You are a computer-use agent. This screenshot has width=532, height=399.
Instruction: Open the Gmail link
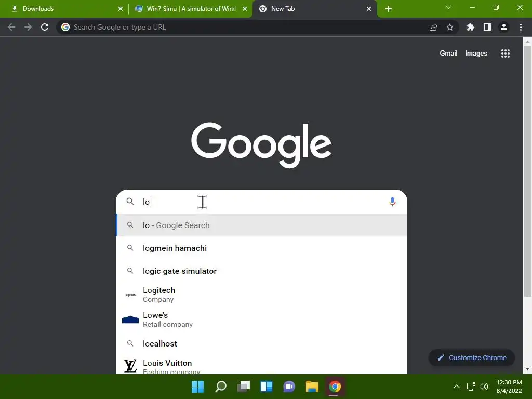pos(448,54)
